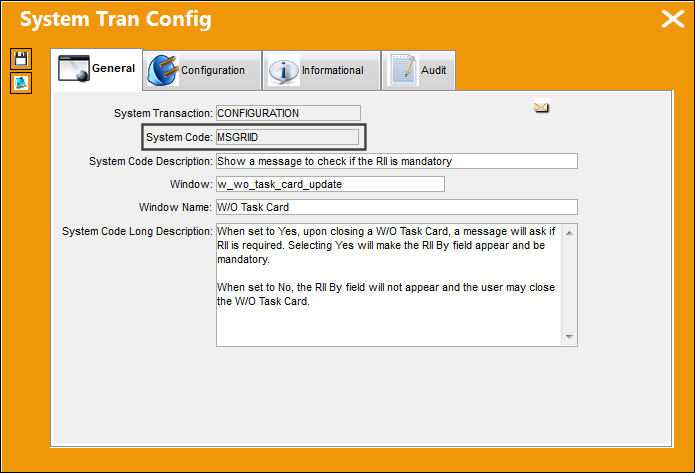Viewport: 695px width, 473px height.
Task: Click the System Transaction label
Action: tap(163, 113)
